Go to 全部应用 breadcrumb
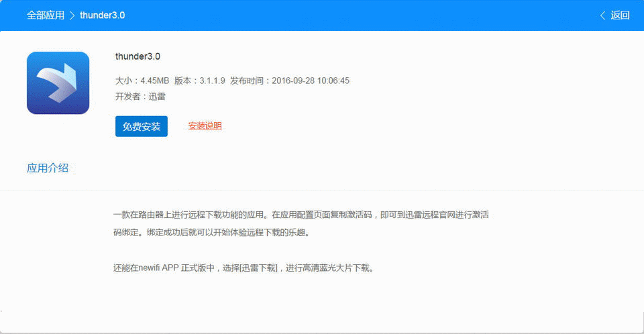This screenshot has height=334, width=644. click(46, 15)
